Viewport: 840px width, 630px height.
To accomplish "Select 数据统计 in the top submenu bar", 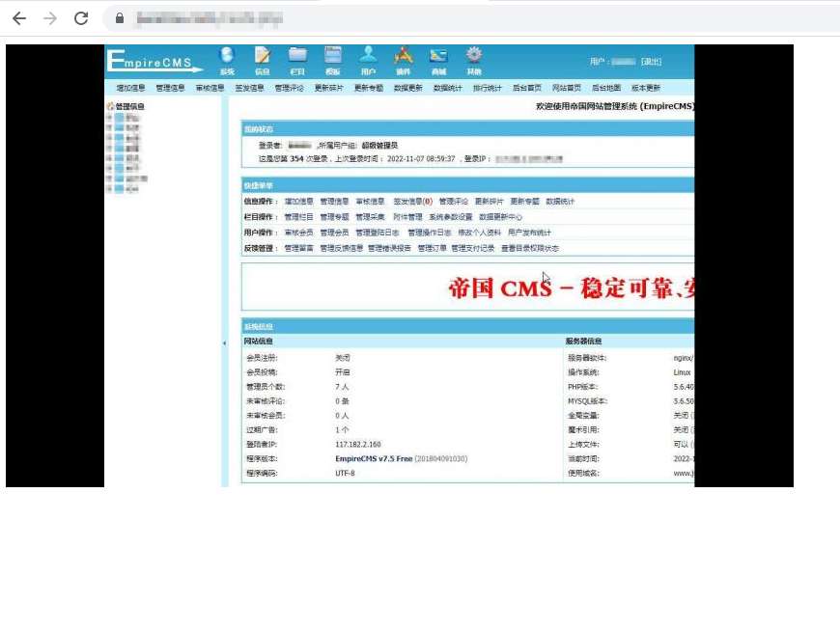I will tap(448, 88).
